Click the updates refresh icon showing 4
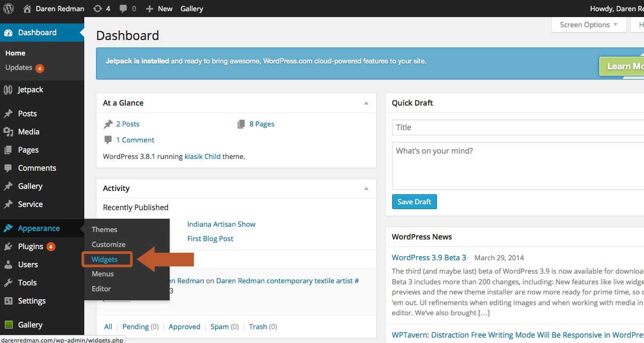The image size is (644, 343). point(97,9)
